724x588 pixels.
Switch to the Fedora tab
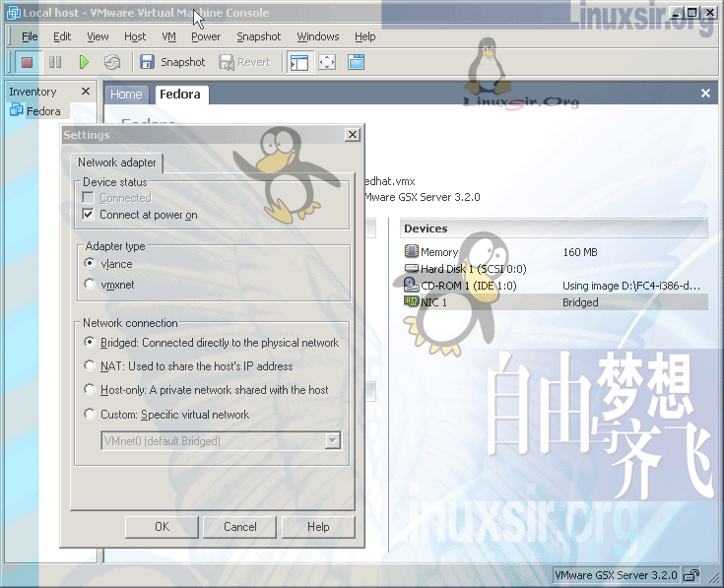pyautogui.click(x=180, y=95)
